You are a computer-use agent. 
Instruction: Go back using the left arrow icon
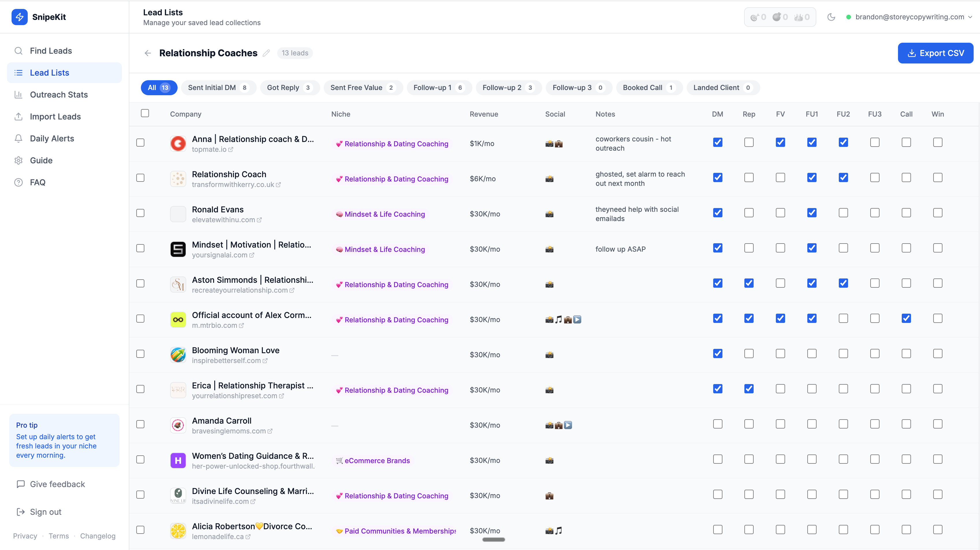click(148, 53)
